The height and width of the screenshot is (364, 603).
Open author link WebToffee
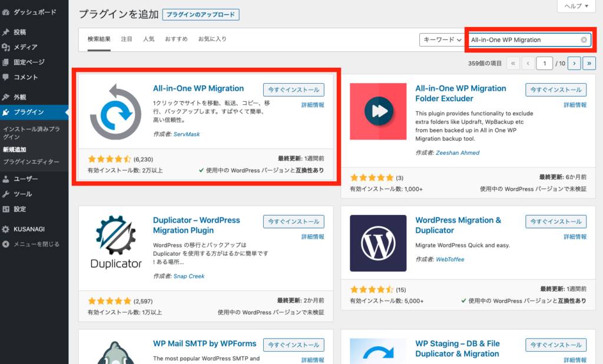click(450, 260)
